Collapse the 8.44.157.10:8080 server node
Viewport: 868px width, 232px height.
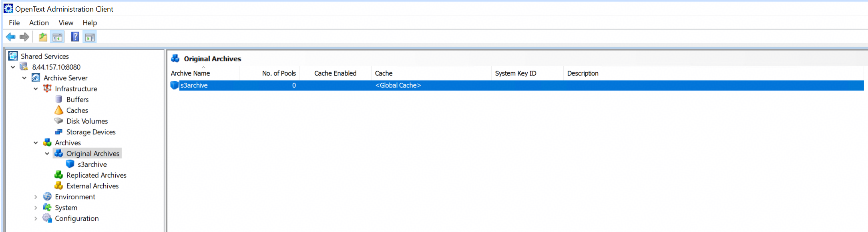(13, 67)
